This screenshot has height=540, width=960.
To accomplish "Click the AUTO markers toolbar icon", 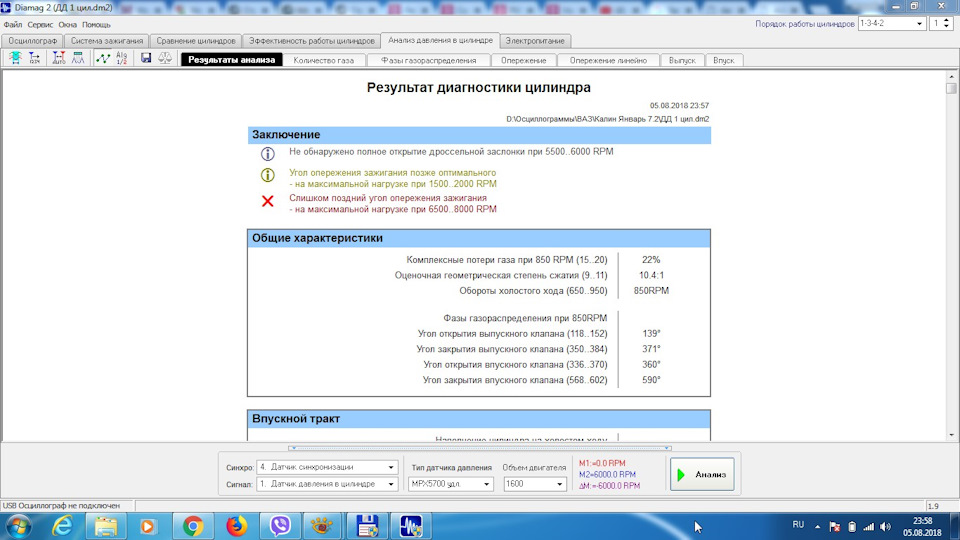I will [x=59, y=58].
